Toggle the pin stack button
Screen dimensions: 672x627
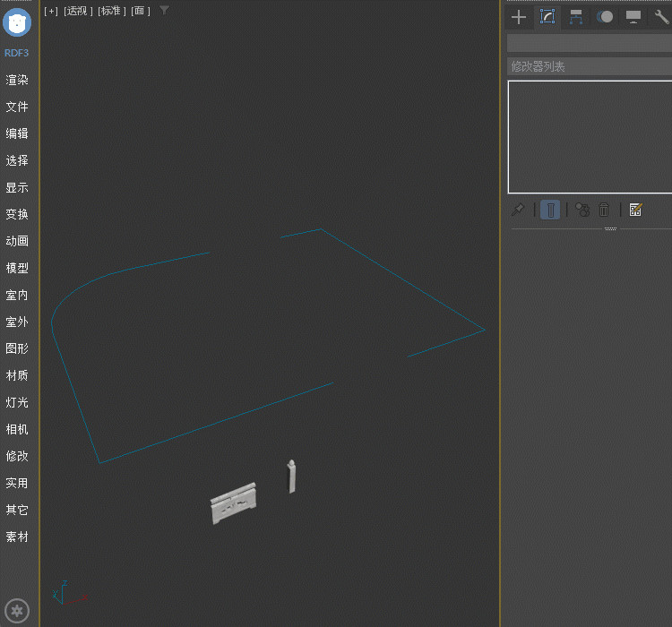(x=518, y=210)
